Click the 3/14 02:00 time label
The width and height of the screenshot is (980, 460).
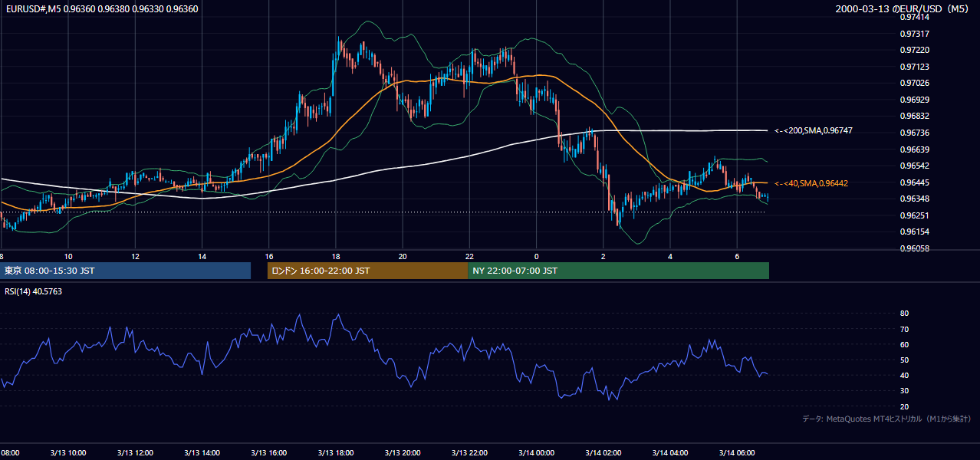point(603,452)
